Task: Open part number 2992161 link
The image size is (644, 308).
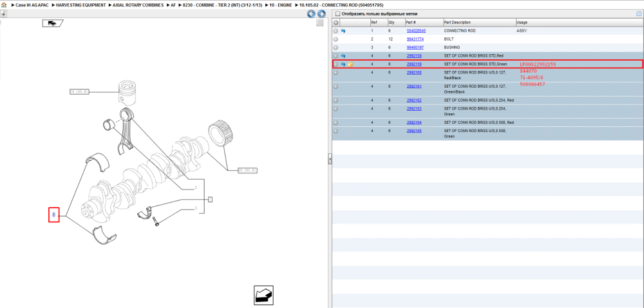Action: 414,86
